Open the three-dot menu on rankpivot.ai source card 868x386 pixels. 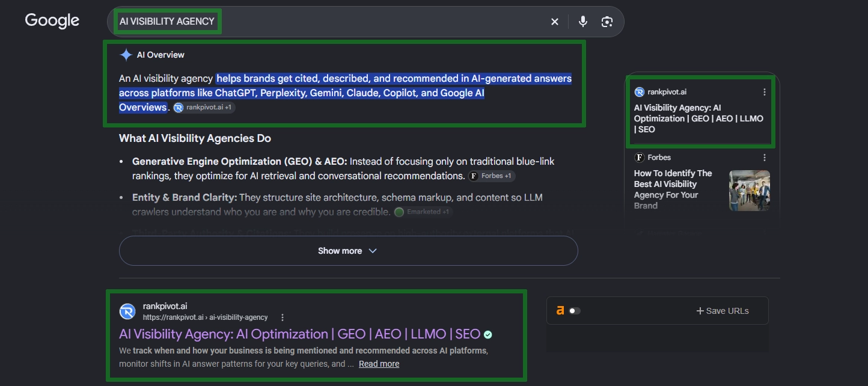click(x=765, y=92)
